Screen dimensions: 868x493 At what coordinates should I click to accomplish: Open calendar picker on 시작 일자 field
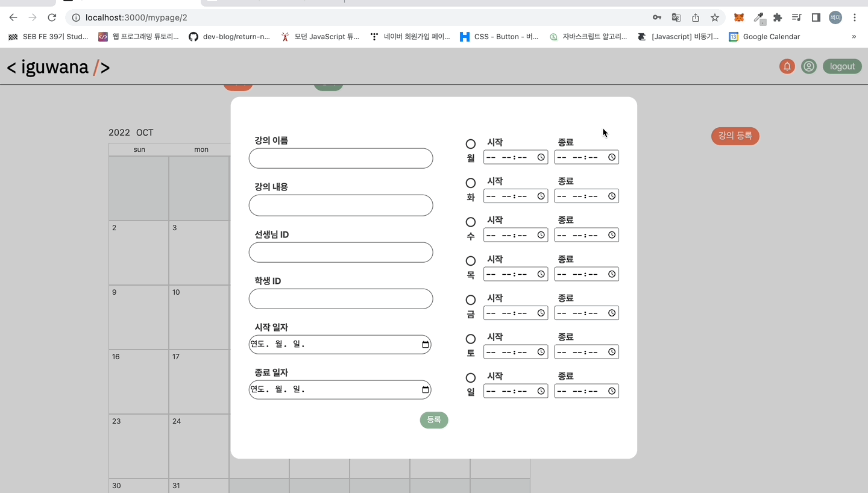point(426,345)
